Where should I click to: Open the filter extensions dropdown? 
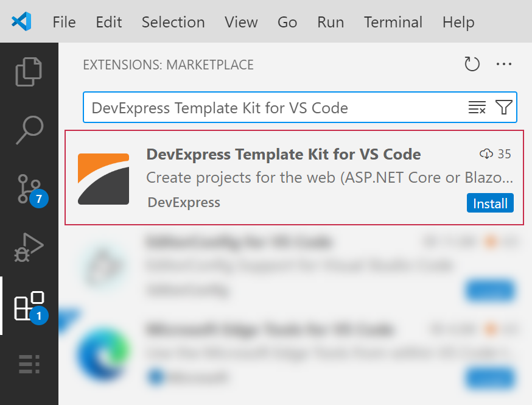click(x=503, y=108)
